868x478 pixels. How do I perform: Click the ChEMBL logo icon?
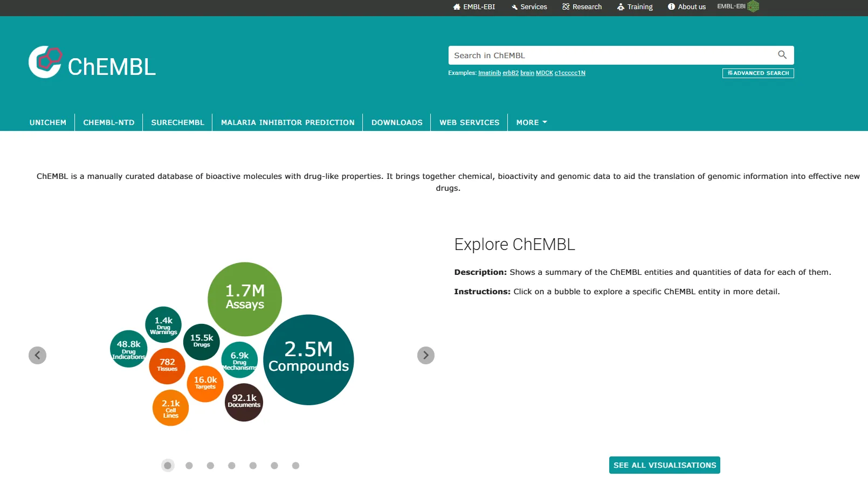click(x=45, y=62)
